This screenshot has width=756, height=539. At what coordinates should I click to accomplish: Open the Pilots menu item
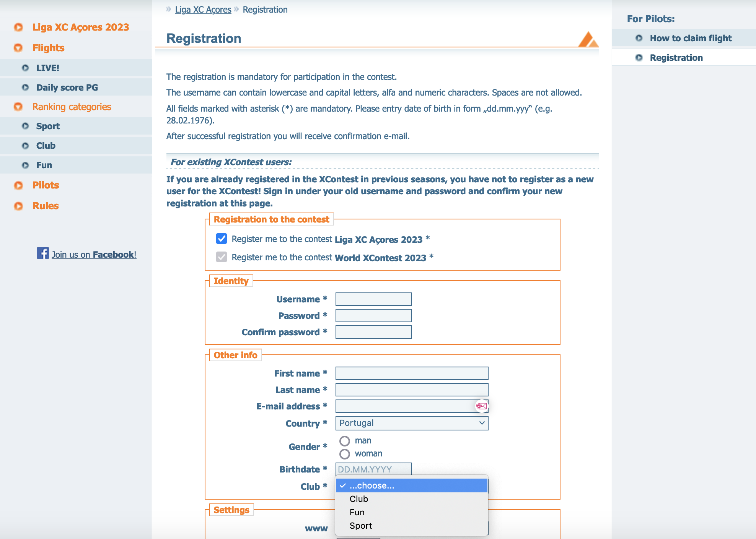pyautogui.click(x=46, y=185)
